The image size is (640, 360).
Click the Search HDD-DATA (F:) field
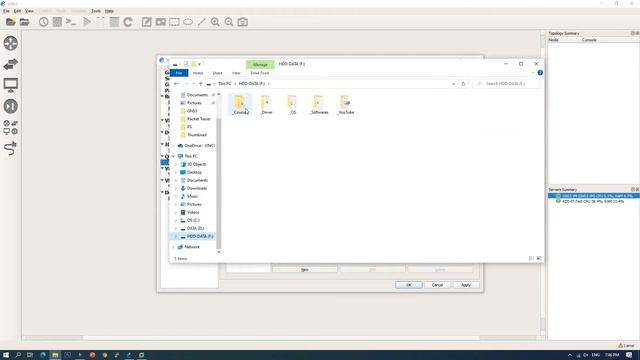point(506,84)
